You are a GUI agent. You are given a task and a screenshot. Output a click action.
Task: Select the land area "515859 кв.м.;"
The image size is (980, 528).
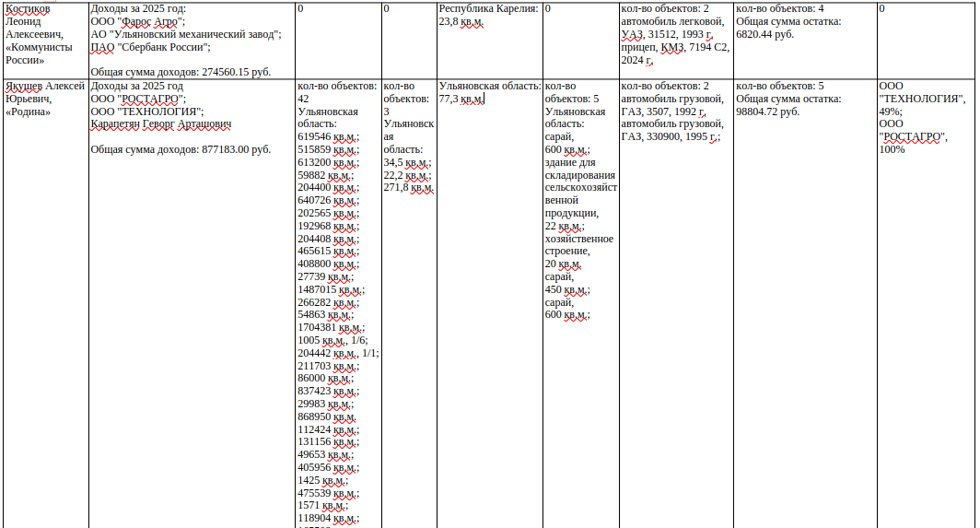[328, 149]
